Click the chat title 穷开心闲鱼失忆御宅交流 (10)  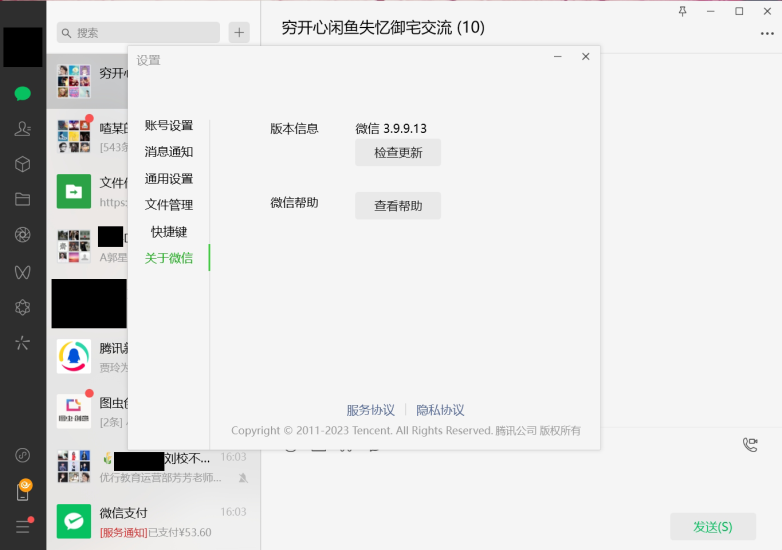click(383, 27)
